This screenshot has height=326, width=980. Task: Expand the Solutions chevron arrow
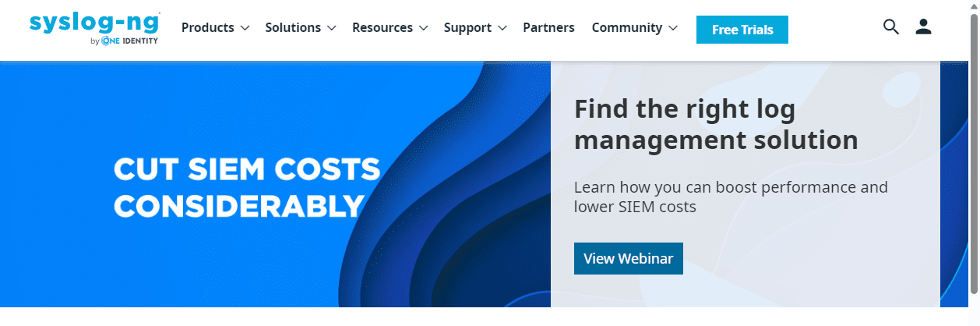[331, 28]
